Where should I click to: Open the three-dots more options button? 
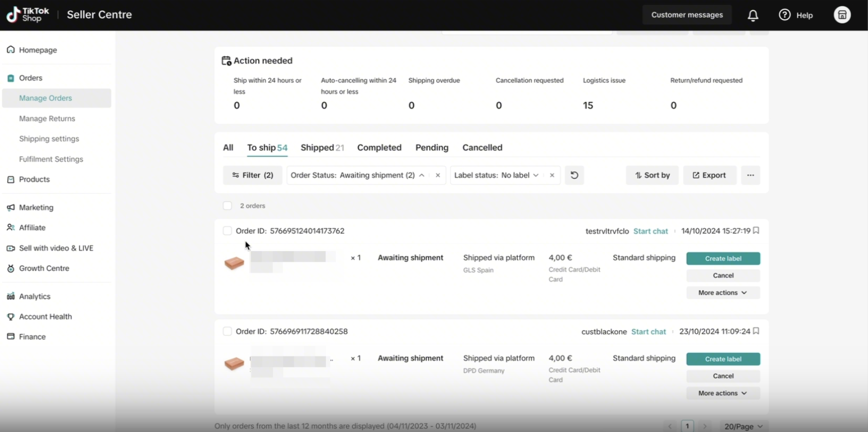pyautogui.click(x=750, y=175)
